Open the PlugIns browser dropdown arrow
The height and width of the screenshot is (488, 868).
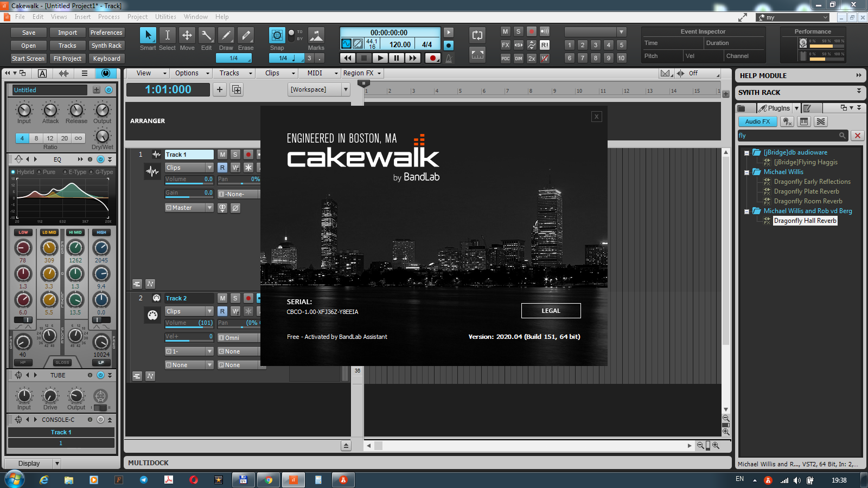tap(796, 108)
